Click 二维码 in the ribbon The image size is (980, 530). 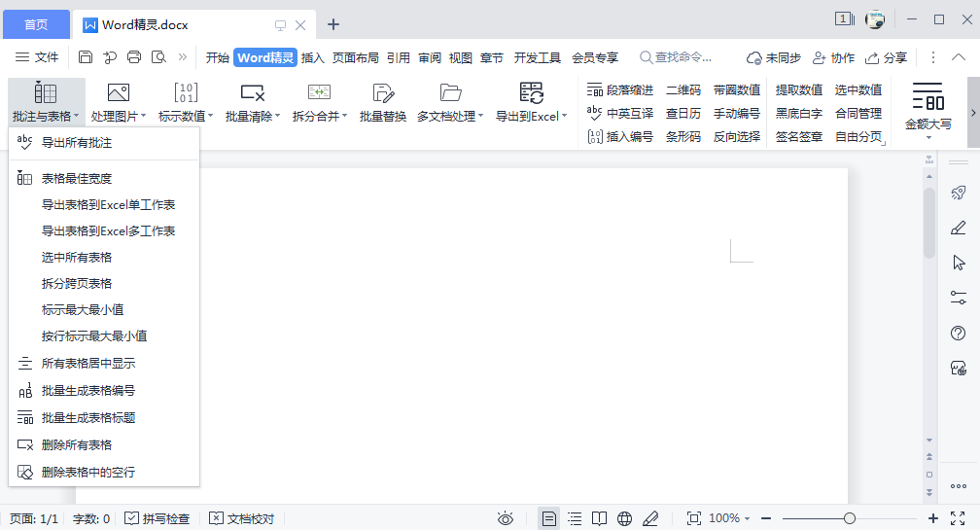click(x=683, y=90)
